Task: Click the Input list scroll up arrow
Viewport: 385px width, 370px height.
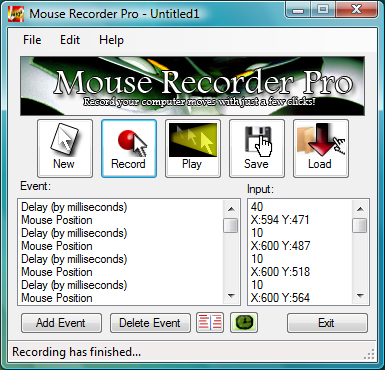Action: tap(360, 209)
